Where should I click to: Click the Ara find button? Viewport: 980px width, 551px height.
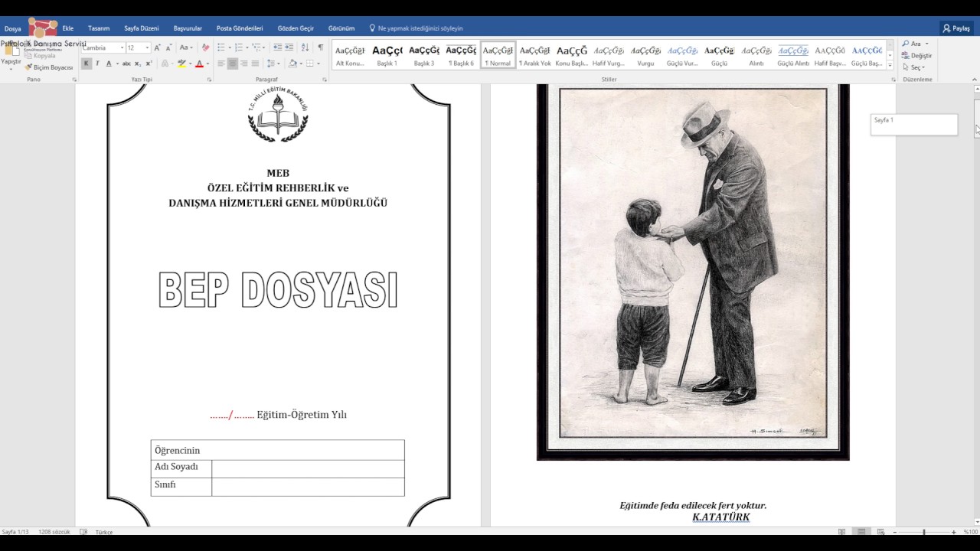[915, 44]
